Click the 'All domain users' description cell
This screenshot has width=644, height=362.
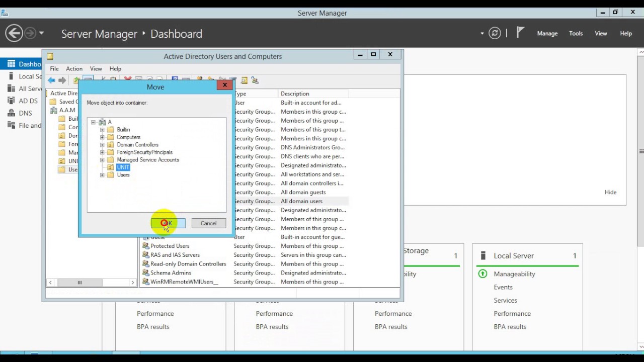point(302,201)
